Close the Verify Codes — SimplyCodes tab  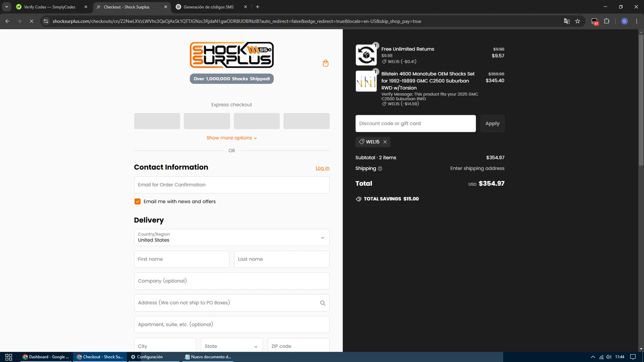tap(86, 7)
